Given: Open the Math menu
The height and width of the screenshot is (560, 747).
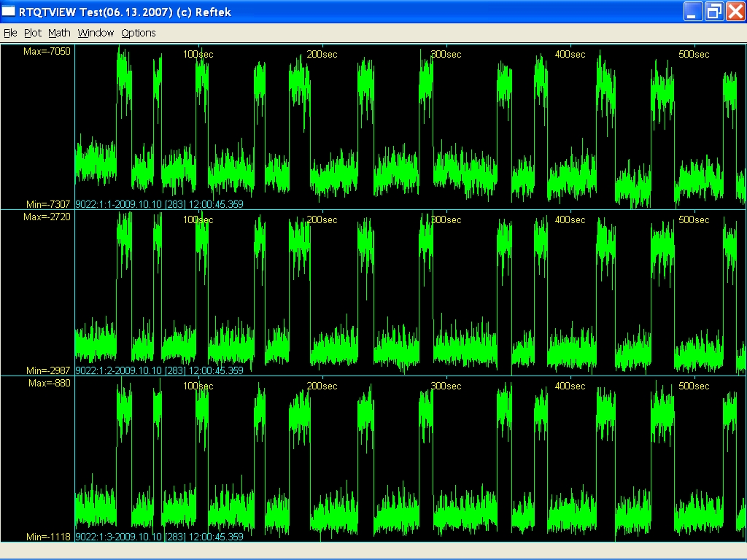Looking at the screenshot, I should (59, 33).
